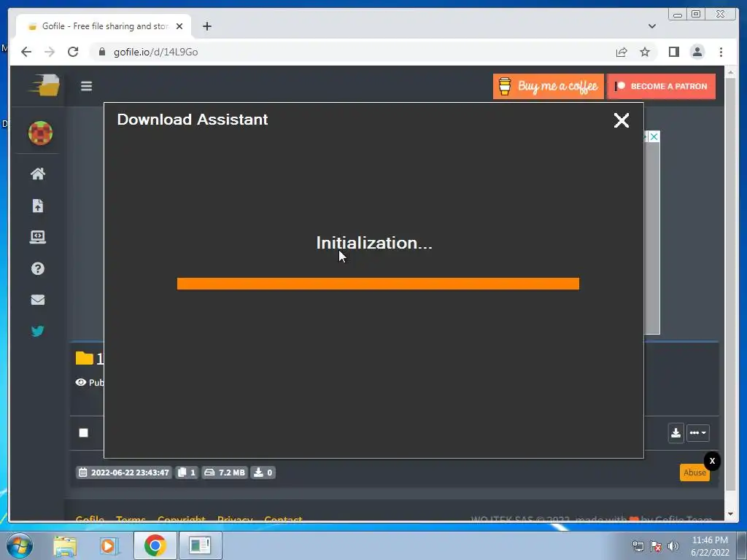Open File Explorer from taskbar
Viewport: 747px width, 560px height.
point(65,545)
